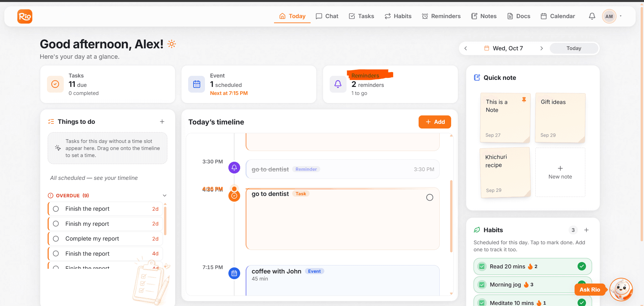Click the Reminders summary card bell icon
The width and height of the screenshot is (644, 306).
[338, 84]
